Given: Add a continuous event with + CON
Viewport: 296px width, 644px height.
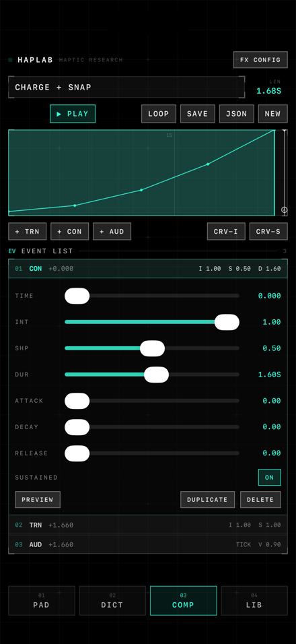Looking at the screenshot, I should tap(70, 231).
